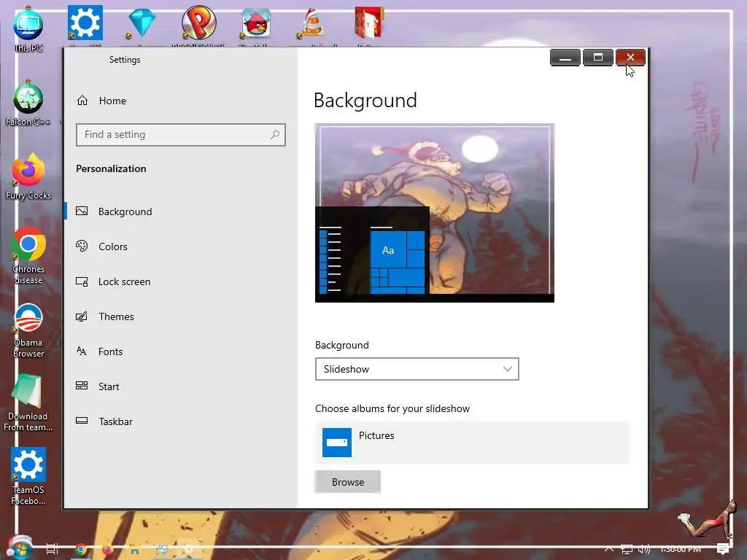Open network icon in system tray
This screenshot has width=747, height=560.
(x=627, y=550)
